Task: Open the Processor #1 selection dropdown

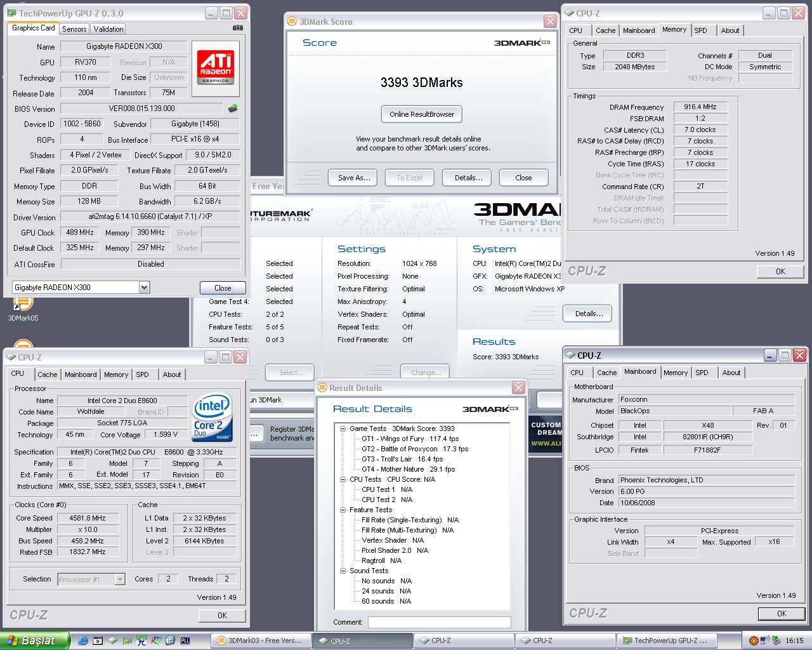Action: coord(120,580)
